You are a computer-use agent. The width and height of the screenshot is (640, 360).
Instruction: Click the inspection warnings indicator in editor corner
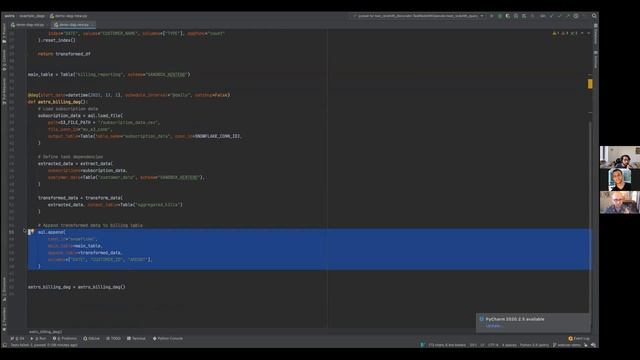pos(566,33)
